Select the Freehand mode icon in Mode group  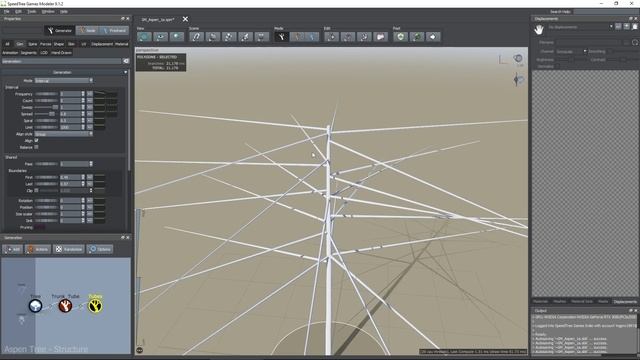(x=312, y=37)
